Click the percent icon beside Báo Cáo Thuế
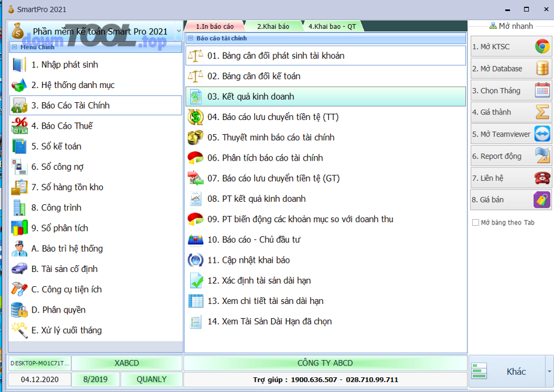This screenshot has width=554, height=392. pyautogui.click(x=20, y=126)
